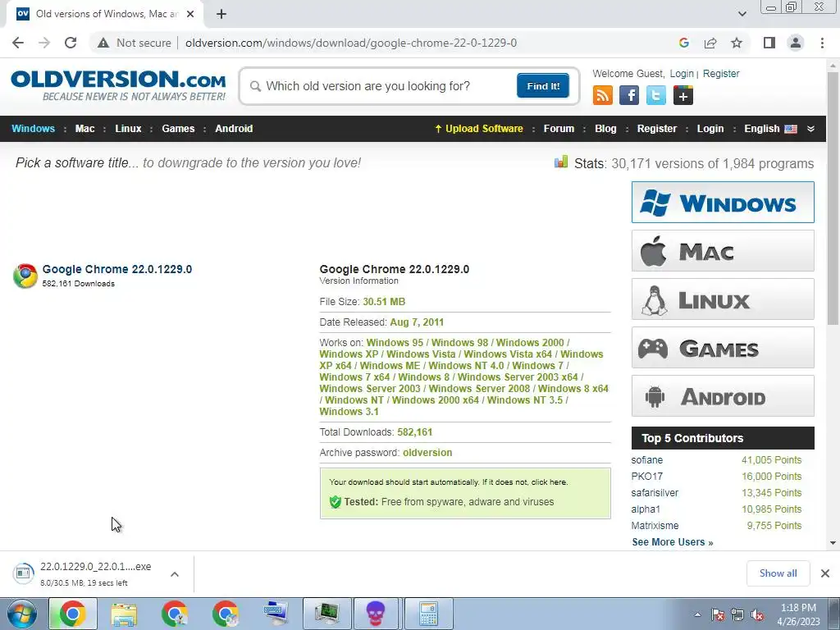Open the Chrome profile avatar menu
Image resolution: width=840 pixels, height=630 pixels.
pyautogui.click(x=796, y=43)
